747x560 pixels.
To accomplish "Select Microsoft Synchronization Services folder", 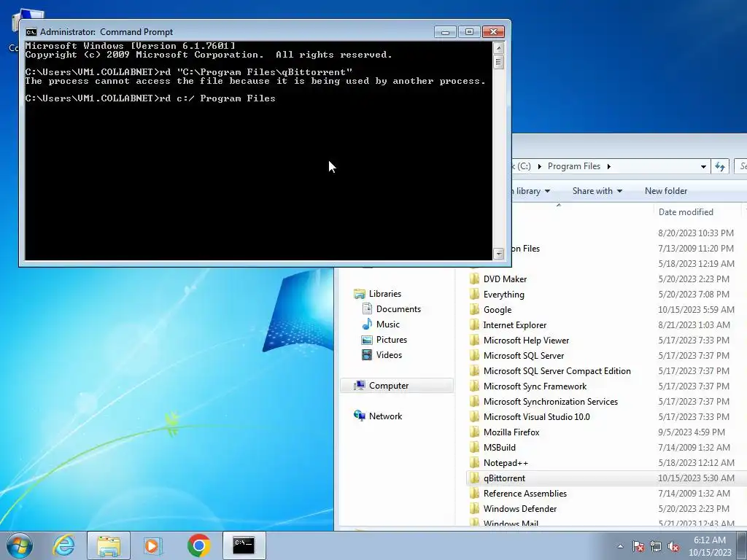I will 550,402.
